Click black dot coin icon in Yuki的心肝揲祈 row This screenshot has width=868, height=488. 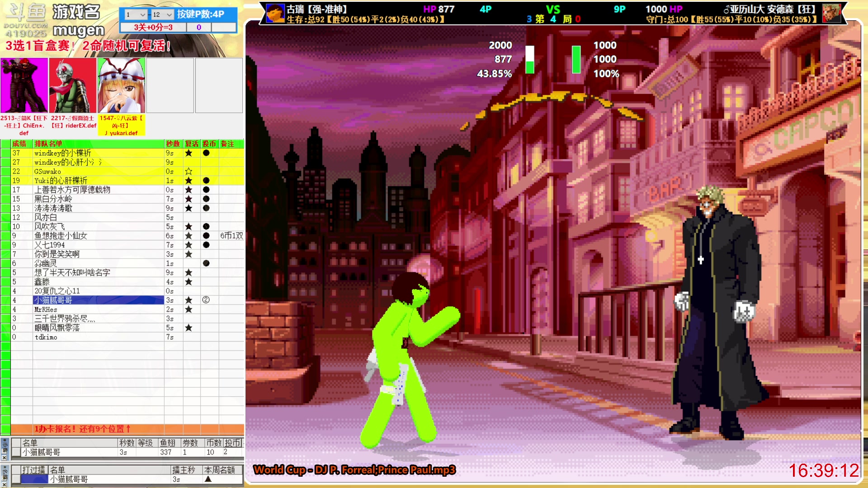[206, 180]
